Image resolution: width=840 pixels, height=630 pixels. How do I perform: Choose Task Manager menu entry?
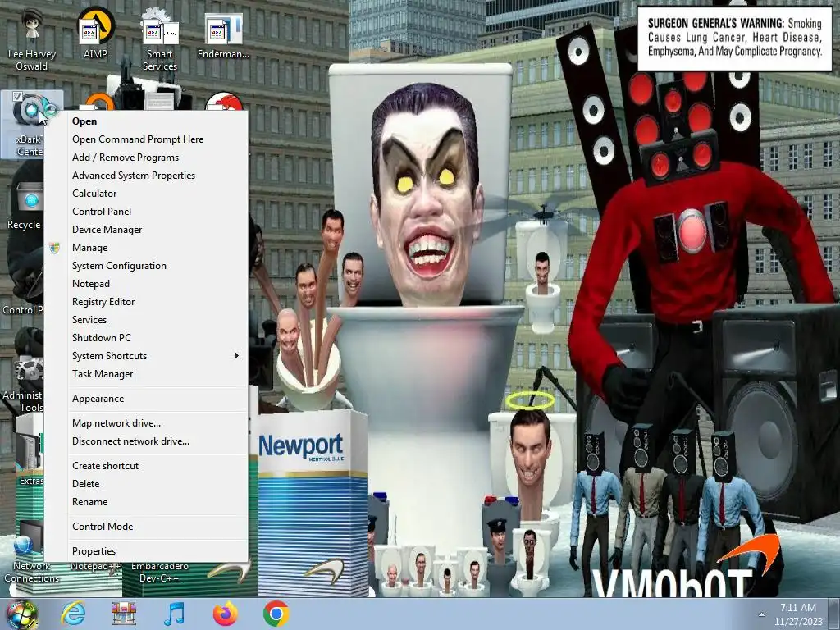click(x=146, y=374)
